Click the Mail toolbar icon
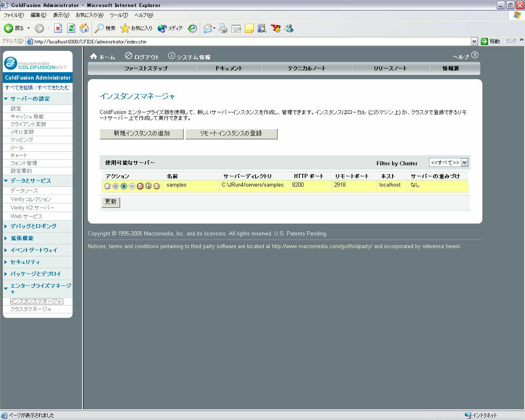The height and width of the screenshot is (420, 525). tap(208, 28)
